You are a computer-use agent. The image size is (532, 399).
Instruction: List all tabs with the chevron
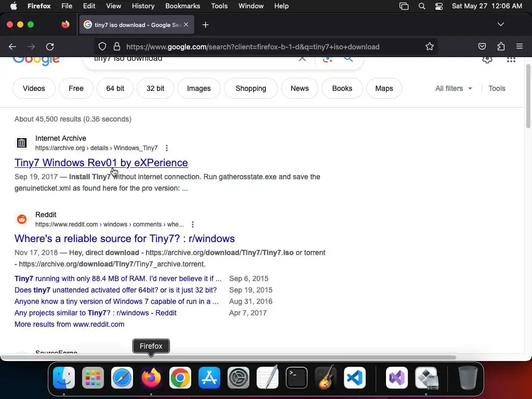(500, 24)
